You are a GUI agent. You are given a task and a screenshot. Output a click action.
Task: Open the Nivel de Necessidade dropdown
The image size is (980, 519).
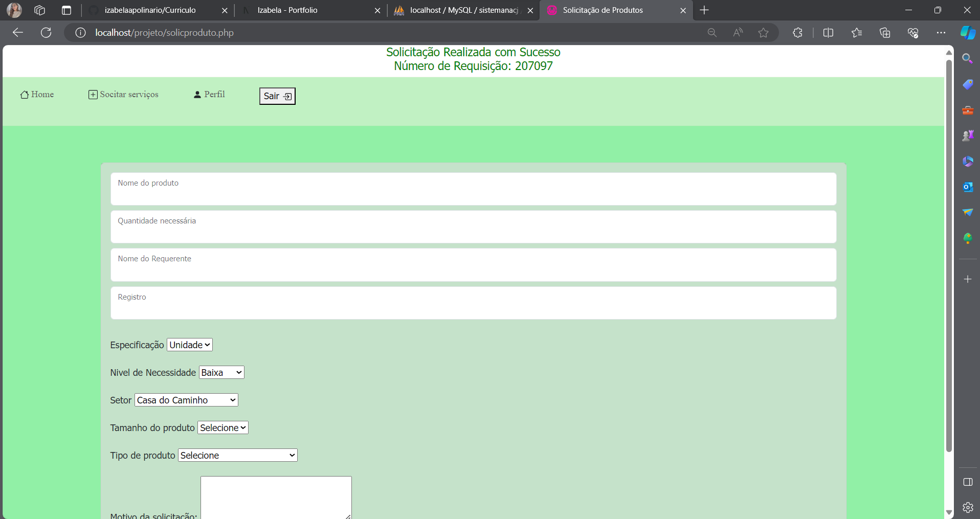tap(221, 373)
